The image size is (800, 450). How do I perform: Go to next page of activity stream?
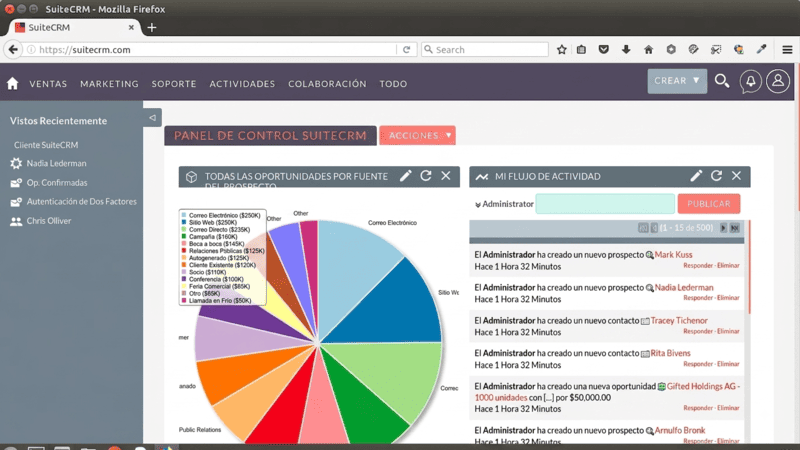[723, 228]
